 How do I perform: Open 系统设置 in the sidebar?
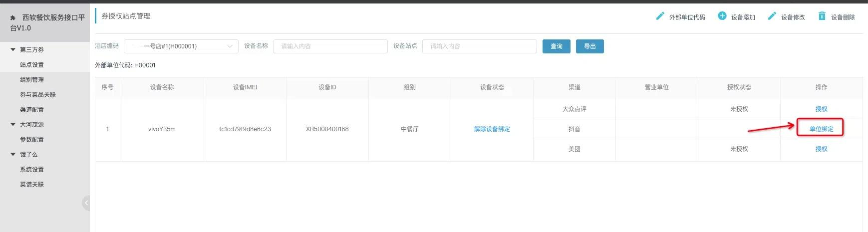pos(32,170)
